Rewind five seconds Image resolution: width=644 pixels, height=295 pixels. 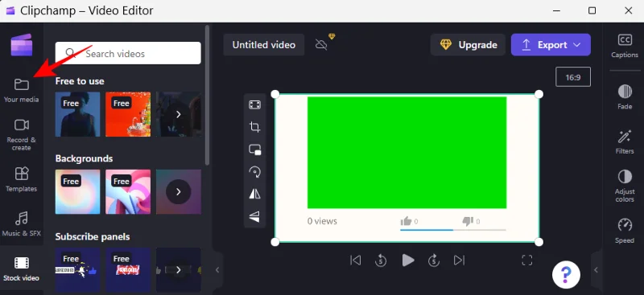click(x=381, y=260)
